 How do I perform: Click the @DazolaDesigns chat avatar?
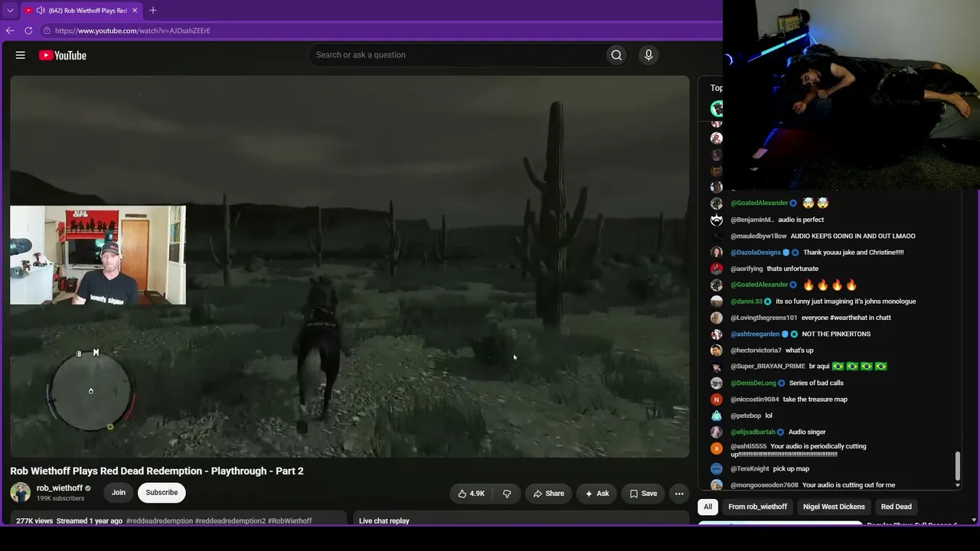717,253
